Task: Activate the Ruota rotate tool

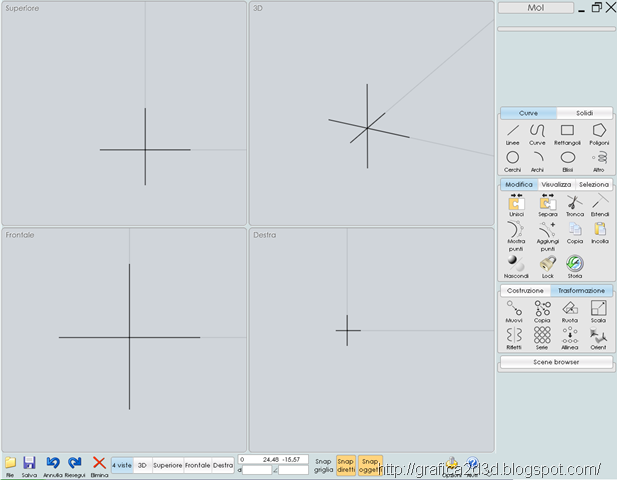Action: tap(569, 312)
